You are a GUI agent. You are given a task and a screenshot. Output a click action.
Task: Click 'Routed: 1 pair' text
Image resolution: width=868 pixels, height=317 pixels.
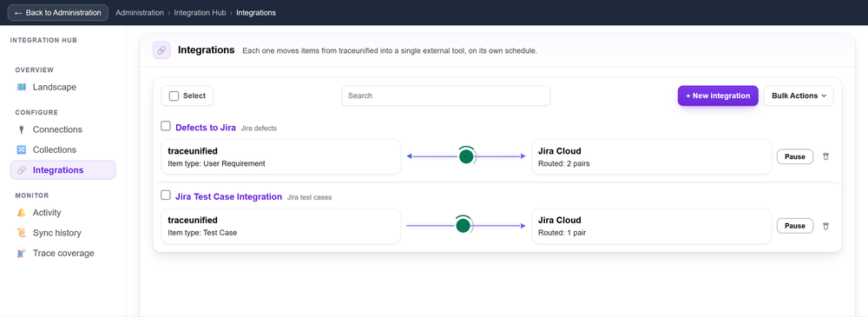click(562, 233)
